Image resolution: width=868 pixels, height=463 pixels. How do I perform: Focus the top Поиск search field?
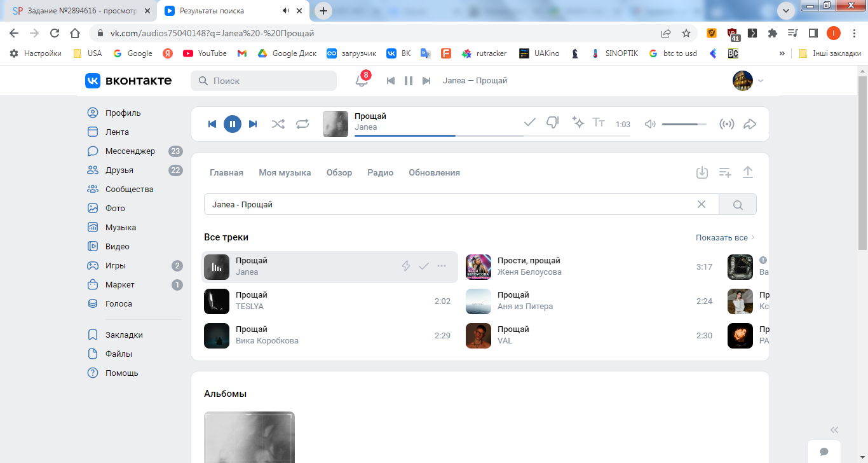[x=264, y=81]
